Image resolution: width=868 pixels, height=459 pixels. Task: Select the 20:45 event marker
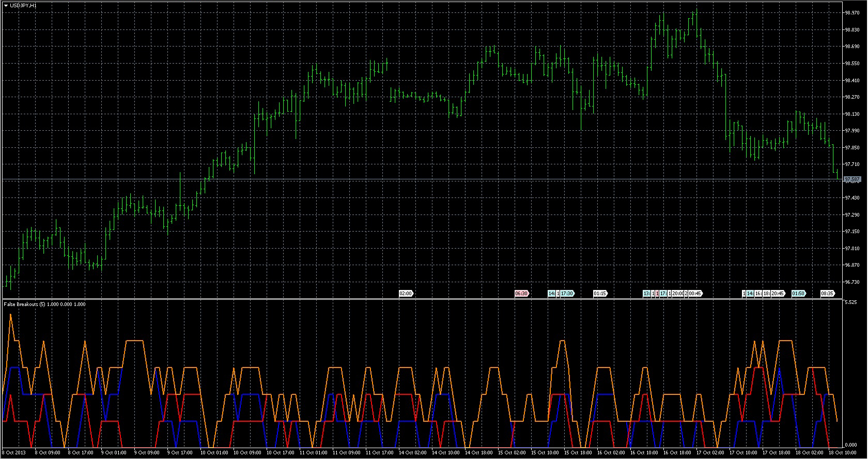point(778,294)
